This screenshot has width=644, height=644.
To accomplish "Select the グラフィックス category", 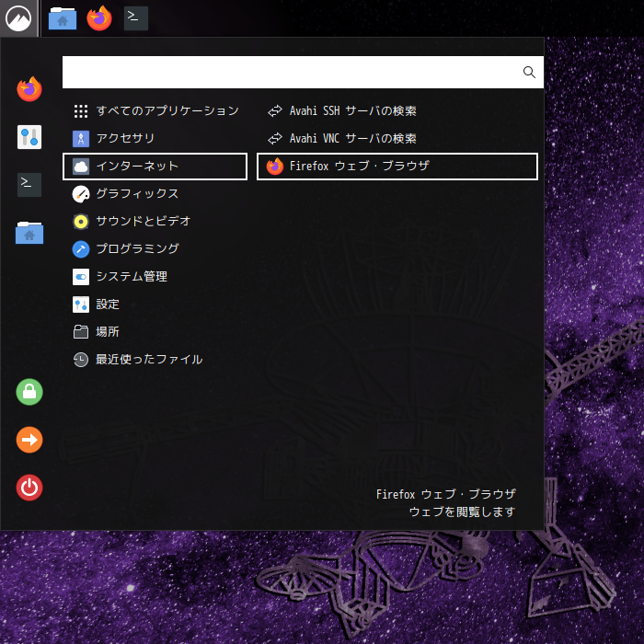I will pos(155,194).
